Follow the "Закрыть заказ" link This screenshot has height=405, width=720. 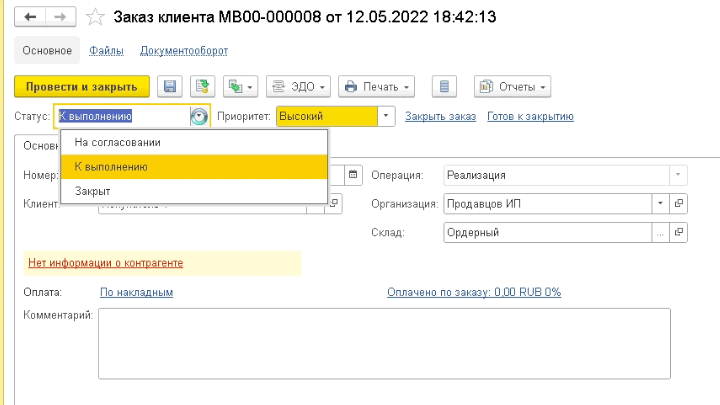pos(440,117)
